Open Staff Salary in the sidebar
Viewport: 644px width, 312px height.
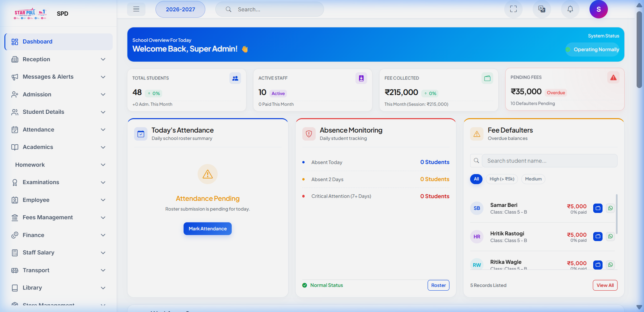pyautogui.click(x=59, y=253)
